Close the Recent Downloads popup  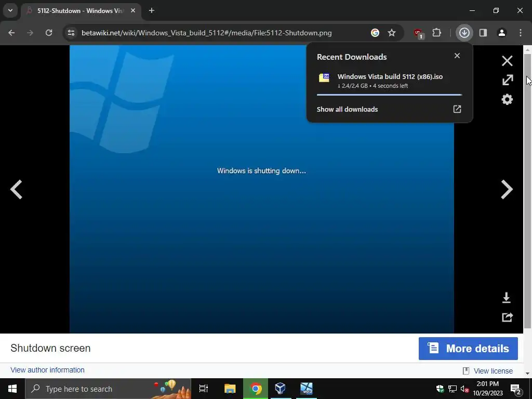click(x=457, y=56)
